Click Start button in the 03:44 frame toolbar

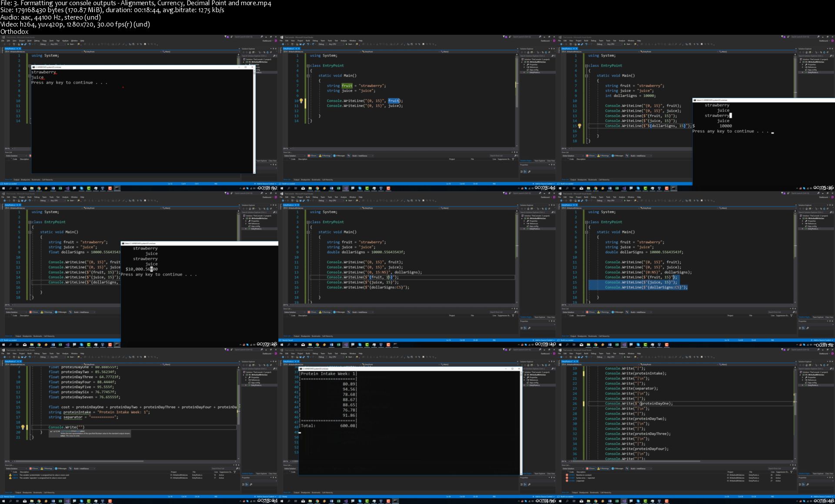pyautogui.click(x=349, y=44)
